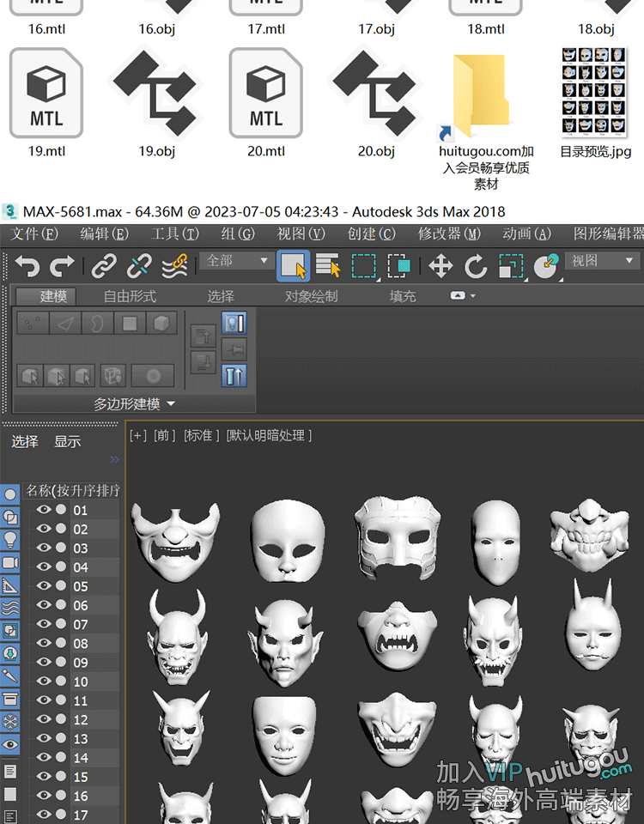Open Select by Name list icon

click(x=328, y=266)
